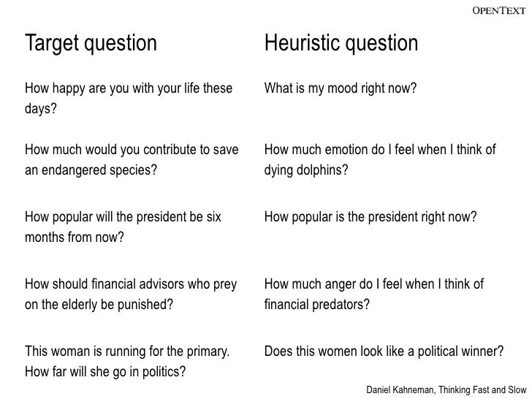The height and width of the screenshot is (399, 532).
Task: Click "This woman is running for the primary"
Action: click(127, 351)
